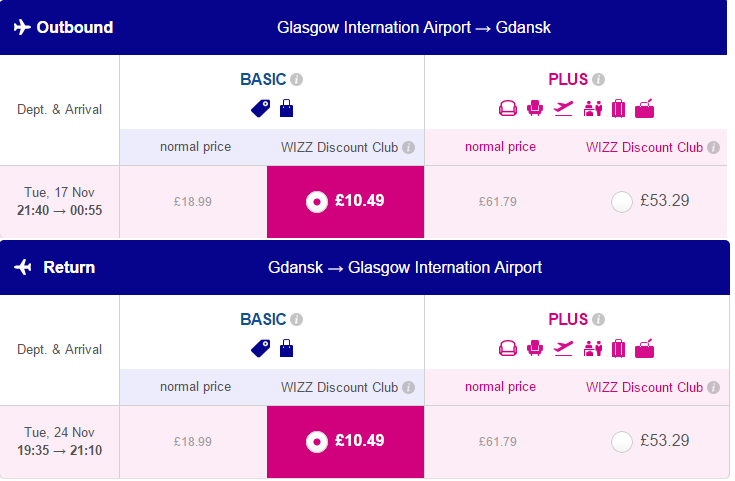Image resolution: width=735 pixels, height=481 pixels.
Task: Select outbound PLUS £53.29 discount fare radio
Action: 622,202
